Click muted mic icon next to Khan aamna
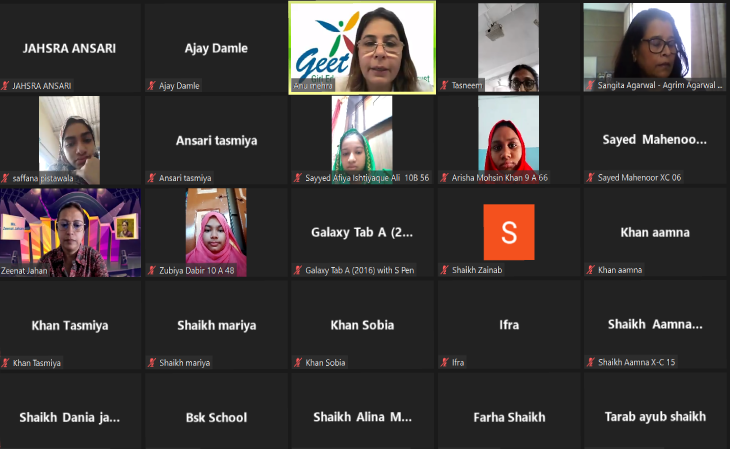Screen dimensions: 730x449 (x=591, y=270)
